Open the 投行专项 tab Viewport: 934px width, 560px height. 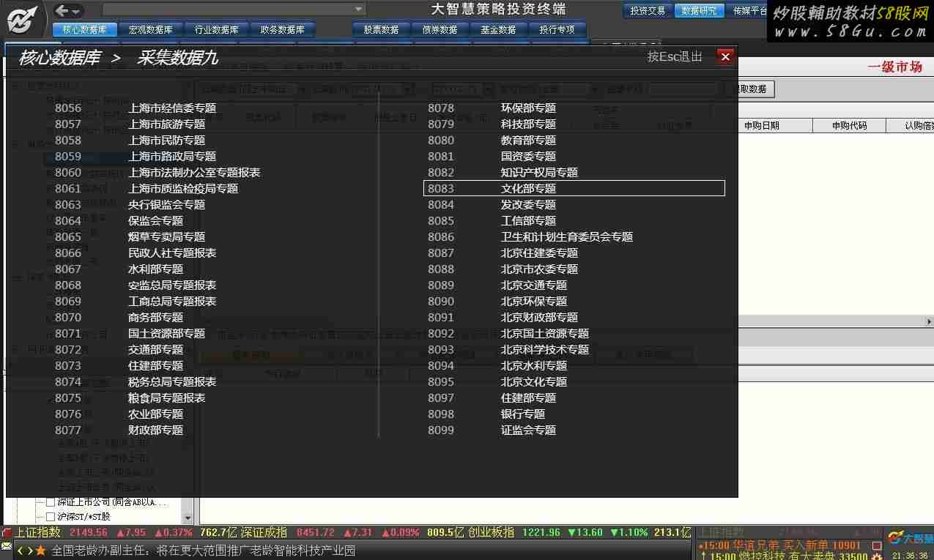(557, 29)
